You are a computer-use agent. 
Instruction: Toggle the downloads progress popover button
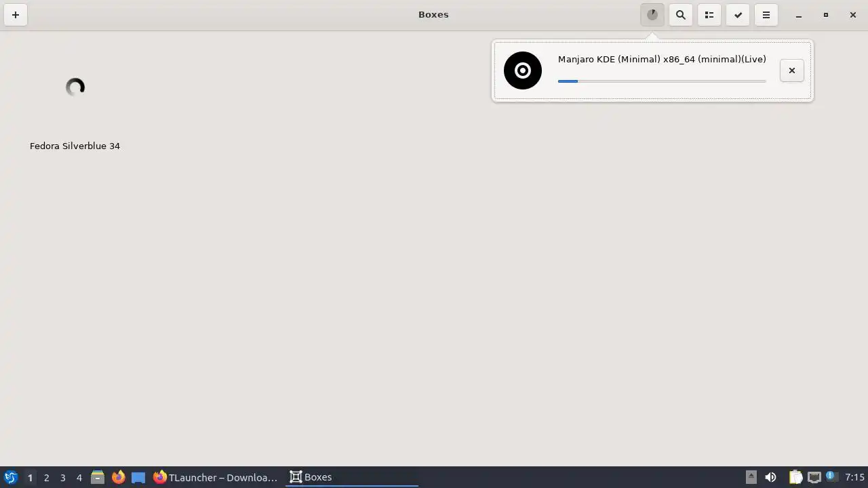click(x=652, y=15)
